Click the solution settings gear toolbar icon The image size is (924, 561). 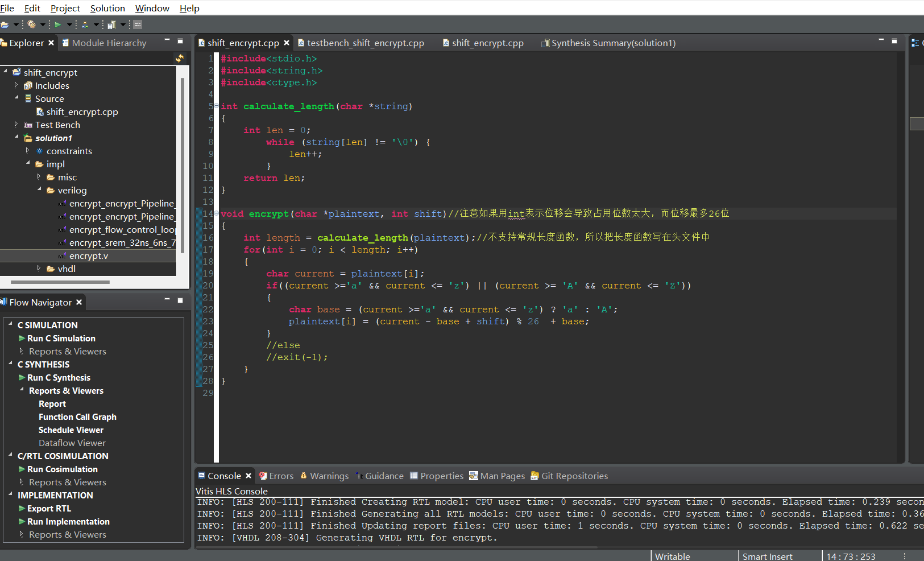(32, 24)
